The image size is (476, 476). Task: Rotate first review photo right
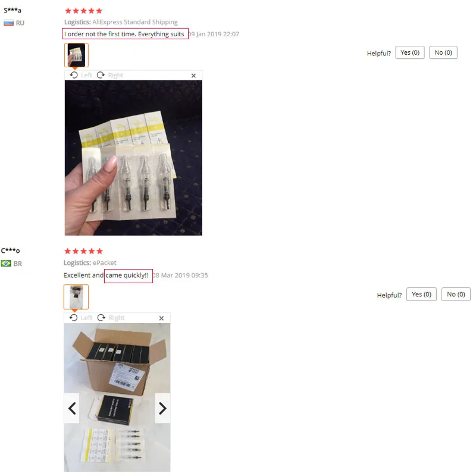click(x=110, y=76)
